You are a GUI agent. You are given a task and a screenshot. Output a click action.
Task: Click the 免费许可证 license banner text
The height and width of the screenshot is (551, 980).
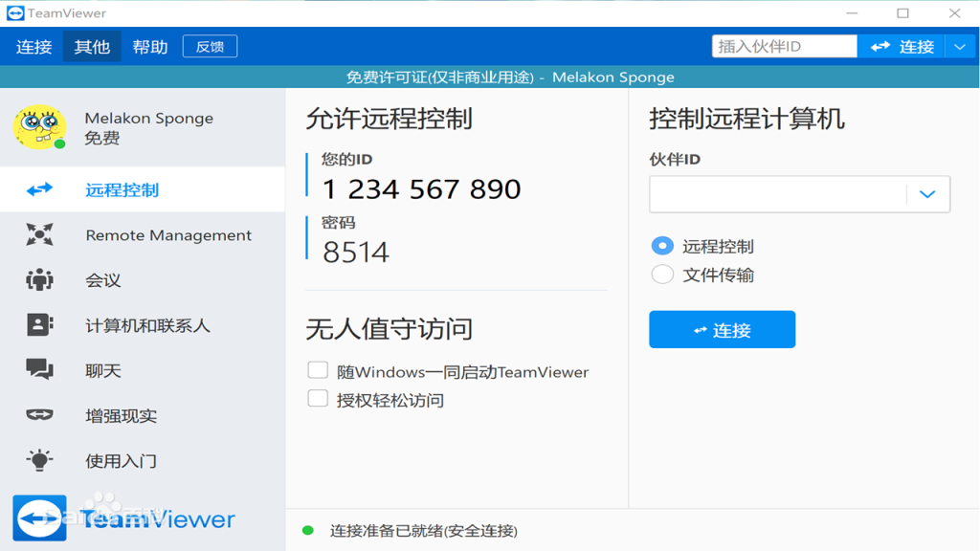point(510,77)
